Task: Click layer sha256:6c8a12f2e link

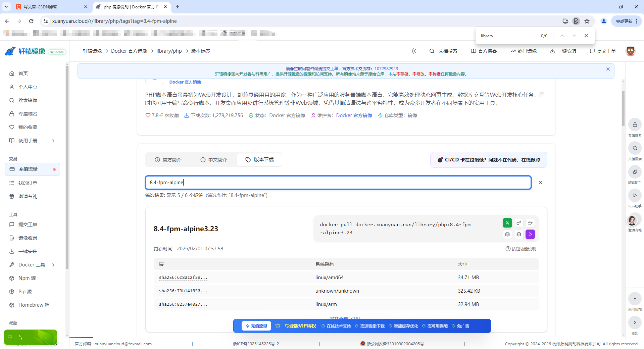Action: (x=183, y=278)
